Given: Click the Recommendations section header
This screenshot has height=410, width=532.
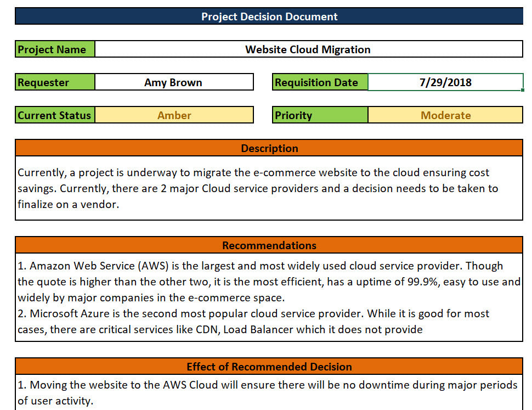Looking at the screenshot, I should coord(269,245).
